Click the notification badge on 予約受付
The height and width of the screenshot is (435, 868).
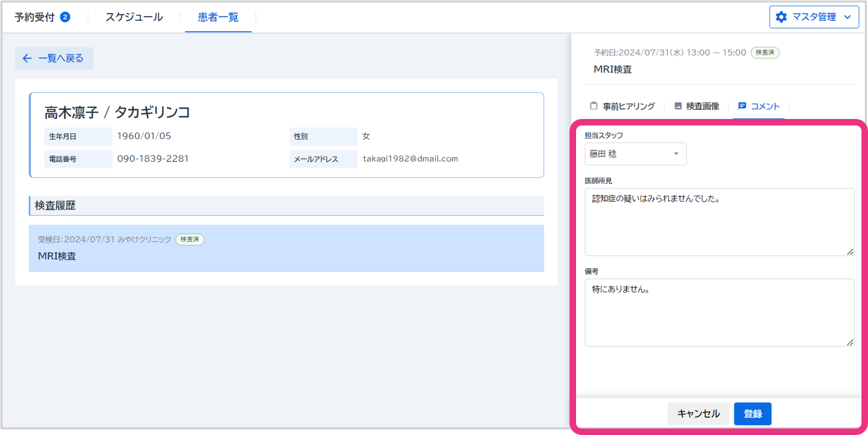point(65,17)
